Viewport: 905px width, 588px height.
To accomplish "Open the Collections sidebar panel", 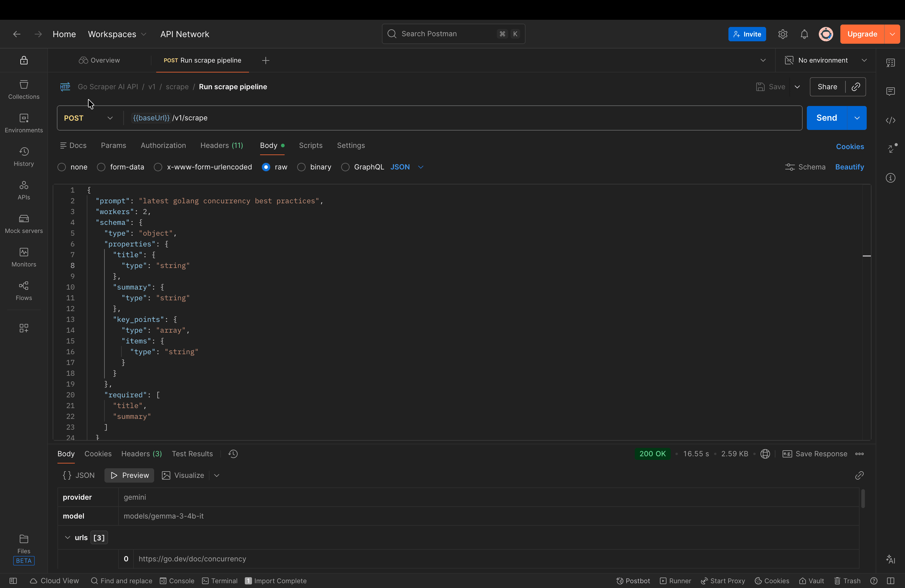I will 24,90.
